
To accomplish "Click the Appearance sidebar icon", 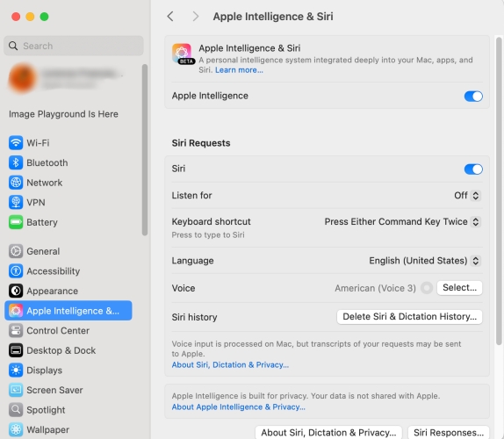I will [16, 291].
